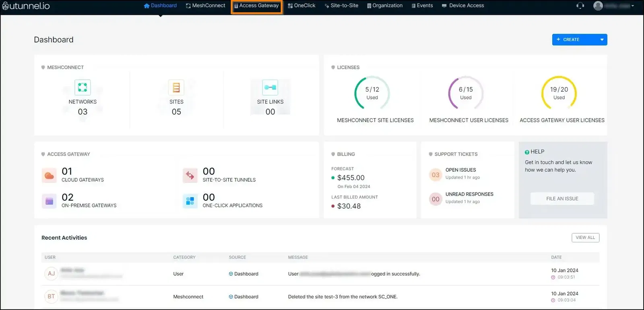Click the Site-to-Site Tunnels icon
644x310 pixels.
pyautogui.click(x=190, y=175)
